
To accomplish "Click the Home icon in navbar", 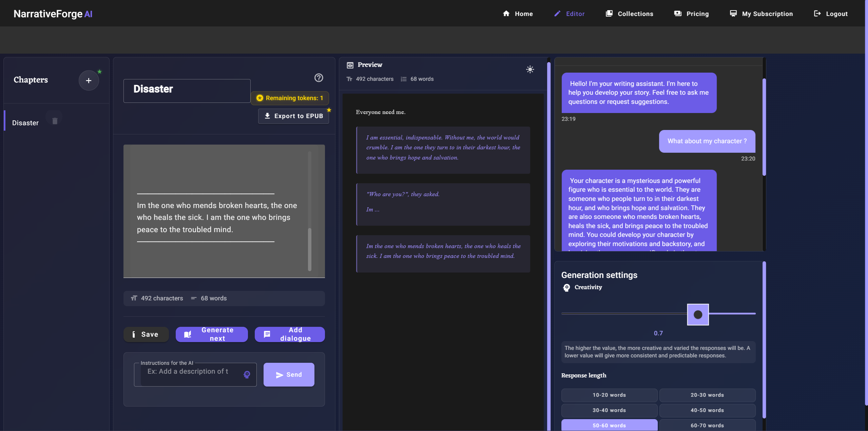I will [506, 14].
